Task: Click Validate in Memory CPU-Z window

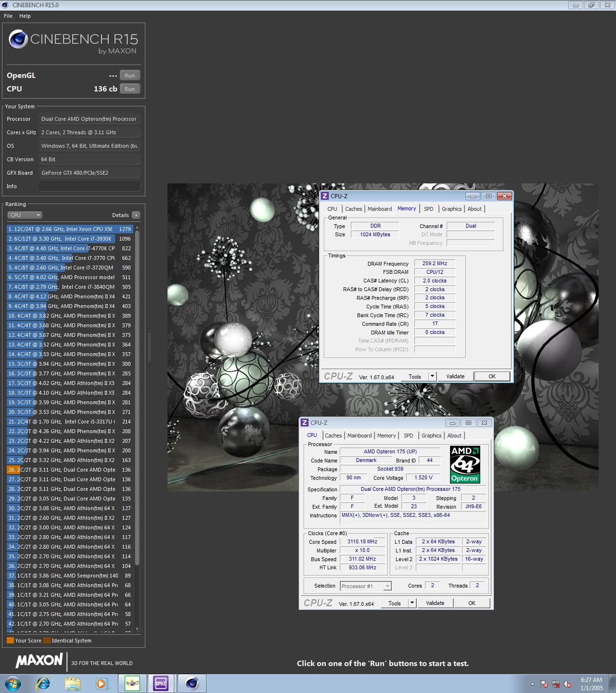Action: point(455,377)
